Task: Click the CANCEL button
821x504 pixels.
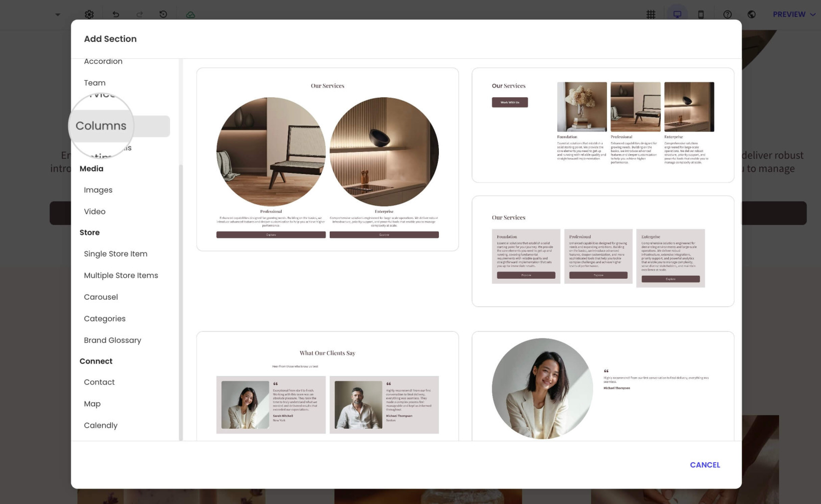Action: [705, 465]
